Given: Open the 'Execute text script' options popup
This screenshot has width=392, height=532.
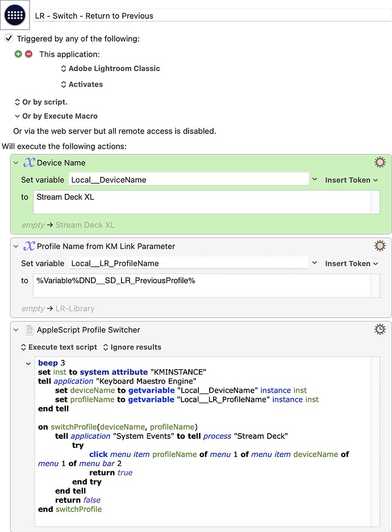Looking at the screenshot, I should click(59, 347).
